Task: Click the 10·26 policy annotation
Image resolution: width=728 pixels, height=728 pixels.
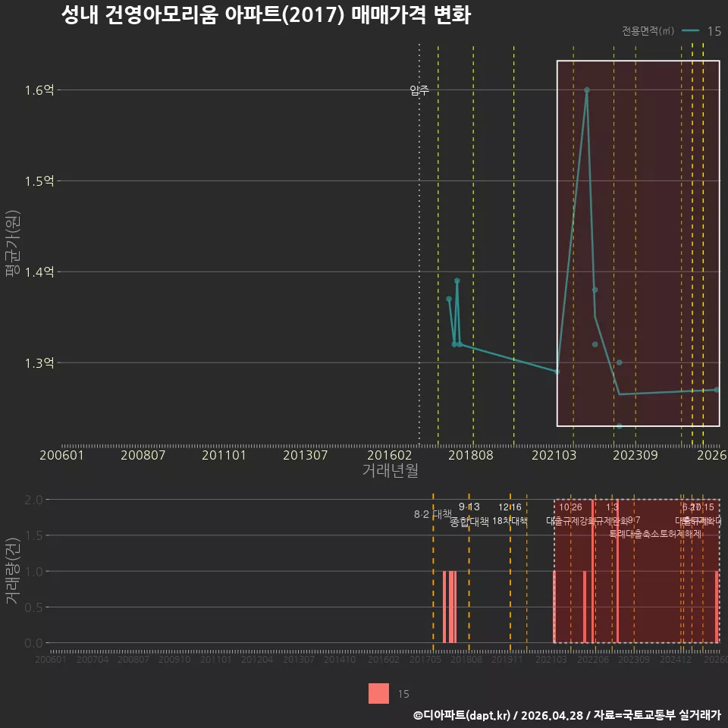Action: pyautogui.click(x=570, y=507)
